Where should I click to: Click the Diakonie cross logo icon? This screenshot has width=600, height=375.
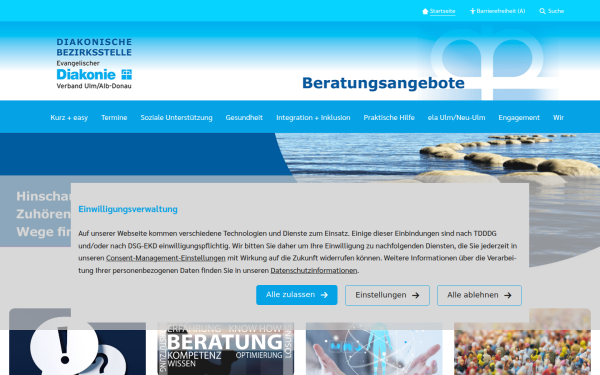coord(127,74)
